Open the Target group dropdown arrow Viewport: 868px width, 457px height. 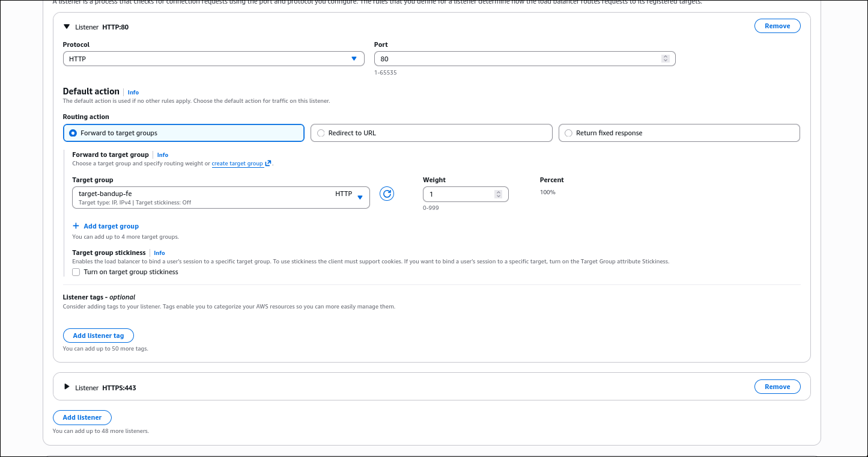[x=360, y=197]
